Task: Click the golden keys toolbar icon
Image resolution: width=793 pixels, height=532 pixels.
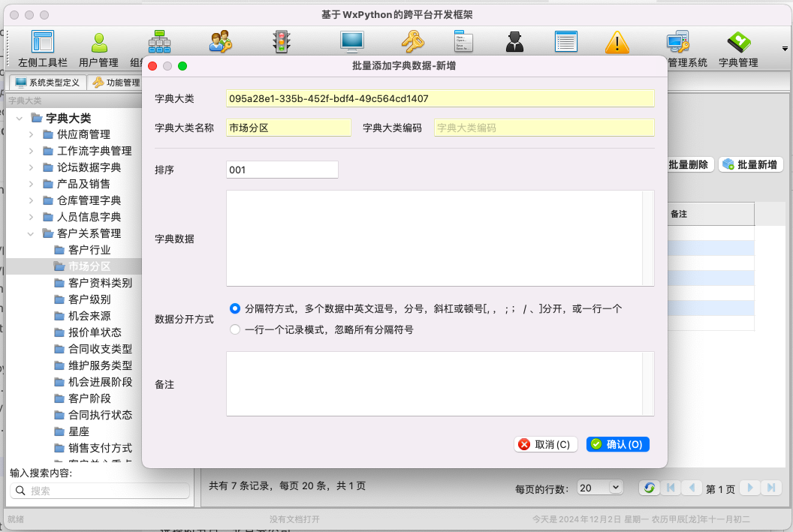Action: pyautogui.click(x=412, y=42)
